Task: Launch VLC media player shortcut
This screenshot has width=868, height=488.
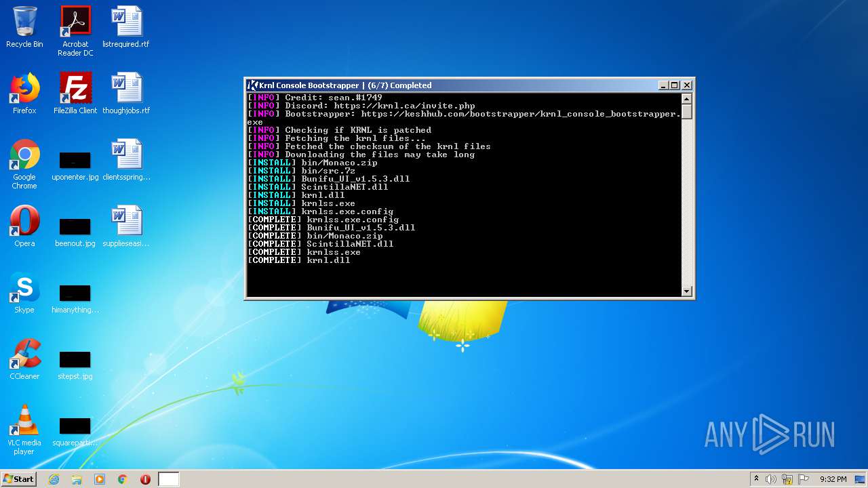Action: [x=24, y=430]
